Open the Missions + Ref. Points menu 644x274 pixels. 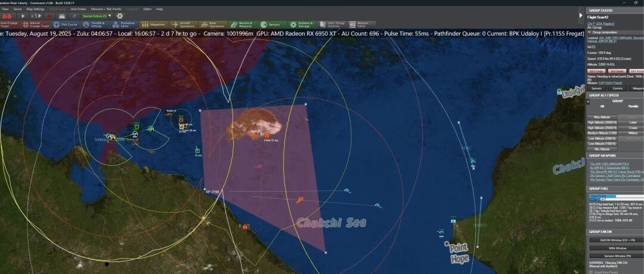tap(106, 8)
